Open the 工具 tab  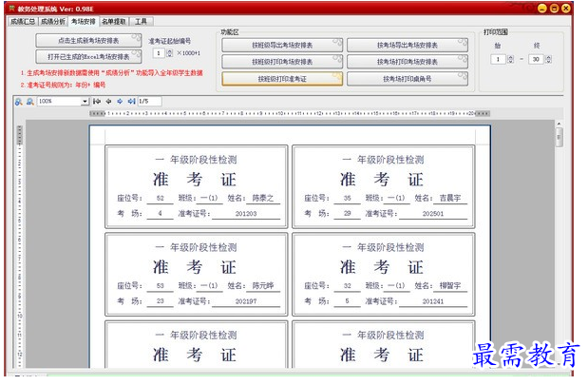coord(141,21)
